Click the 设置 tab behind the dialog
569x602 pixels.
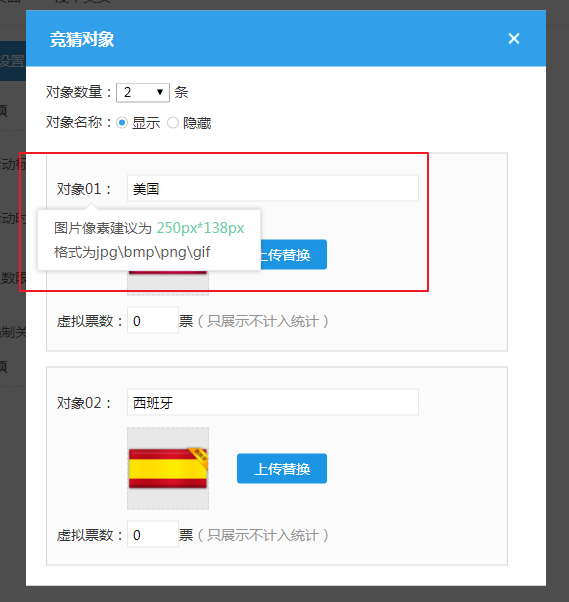(x=12, y=61)
